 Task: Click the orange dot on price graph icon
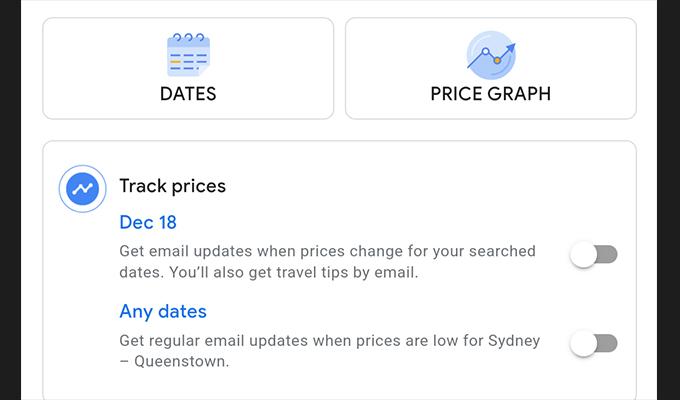tap(497, 60)
